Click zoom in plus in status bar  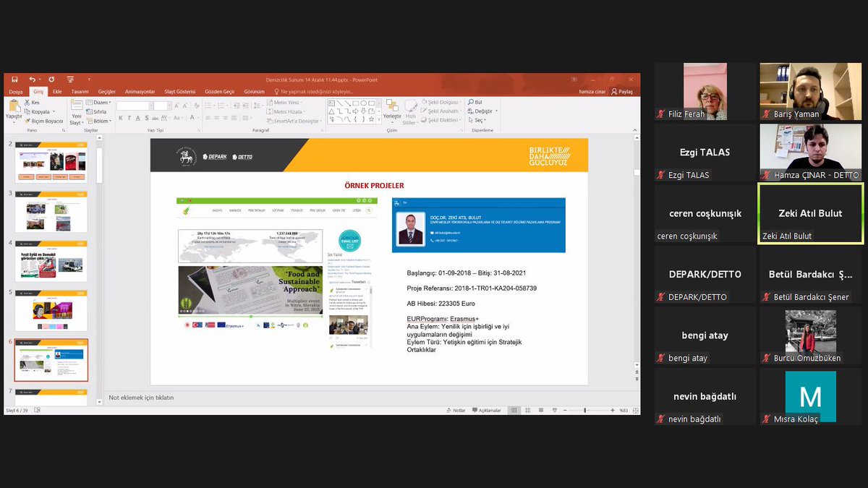(x=612, y=410)
